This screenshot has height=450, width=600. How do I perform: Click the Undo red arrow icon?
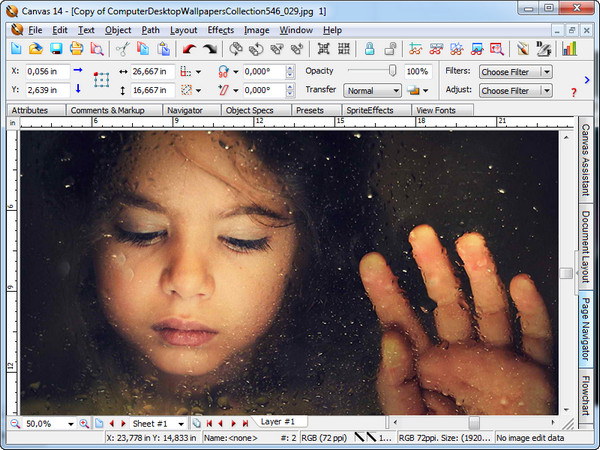click(190, 49)
